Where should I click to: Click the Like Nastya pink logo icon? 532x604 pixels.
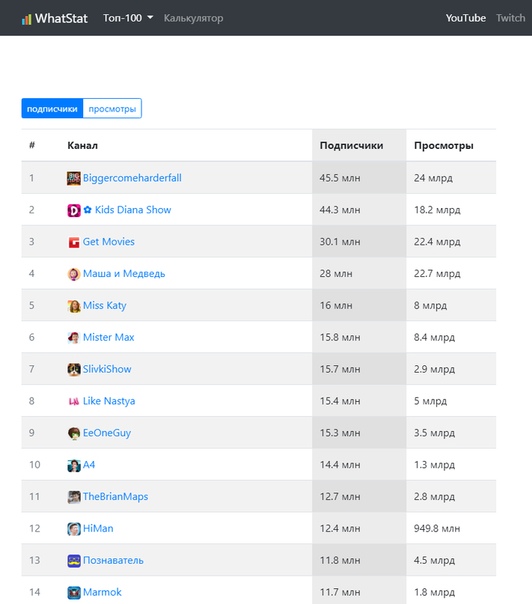(x=74, y=401)
